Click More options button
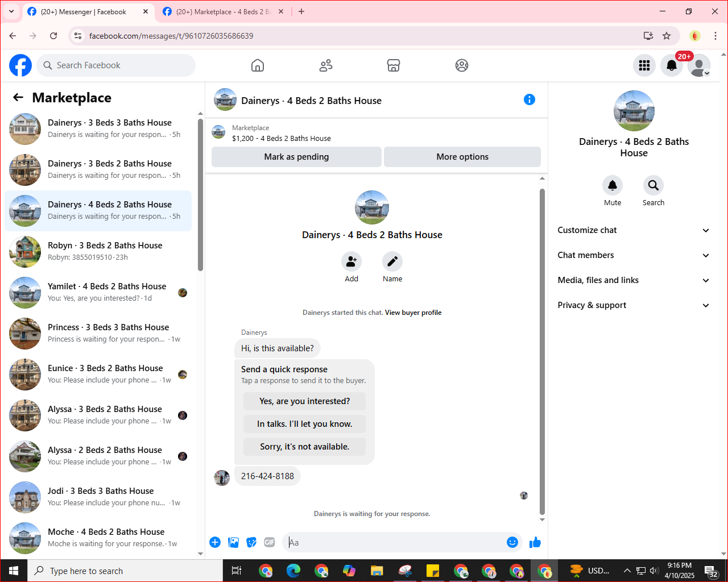The image size is (728, 582). pos(462,157)
